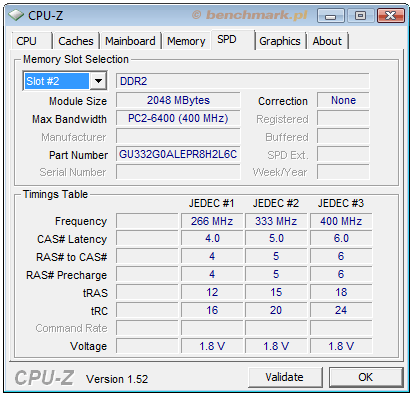Click the Max Bandwidth label
Image resolution: width=413 pixels, height=397 pixels.
[x=69, y=119]
